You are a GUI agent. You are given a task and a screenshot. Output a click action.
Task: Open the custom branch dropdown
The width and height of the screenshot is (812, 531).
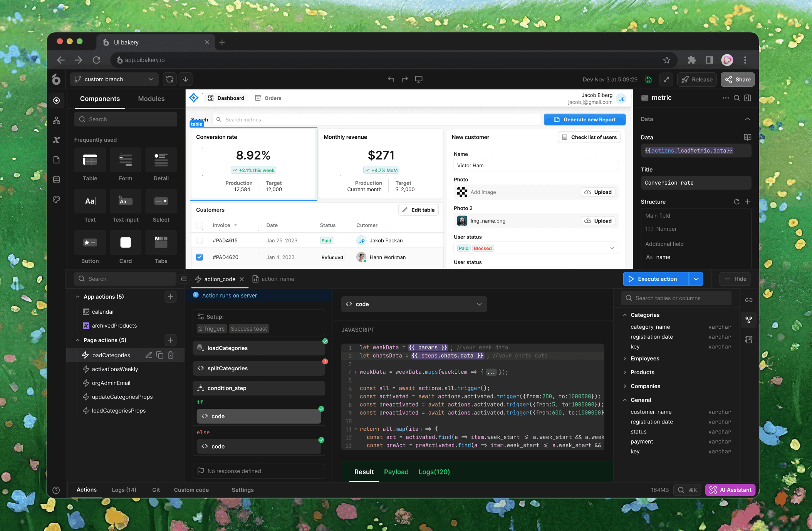tap(114, 79)
